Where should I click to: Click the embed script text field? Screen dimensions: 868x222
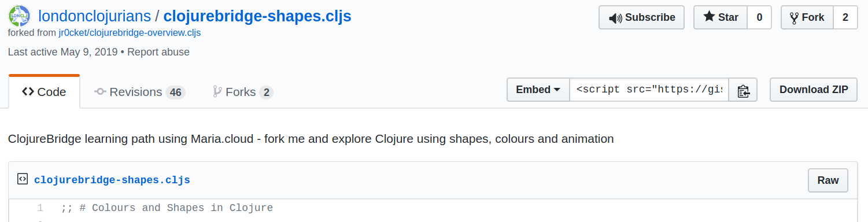tap(649, 90)
